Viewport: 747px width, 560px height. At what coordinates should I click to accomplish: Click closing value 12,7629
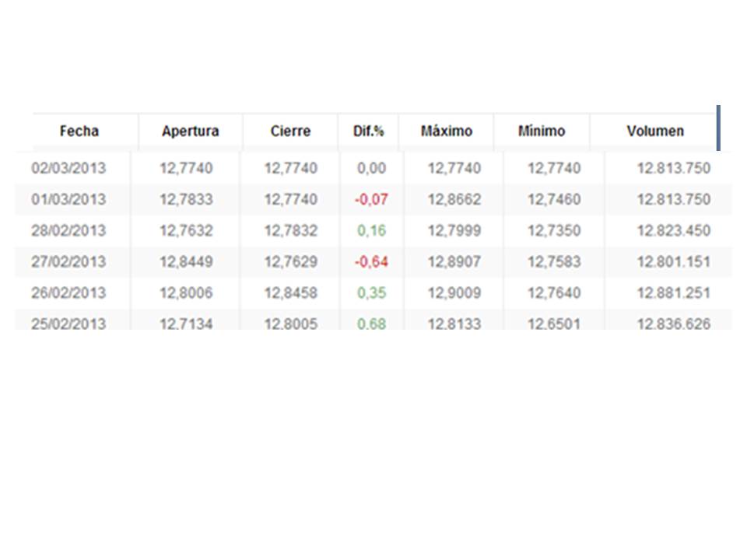pyautogui.click(x=290, y=261)
